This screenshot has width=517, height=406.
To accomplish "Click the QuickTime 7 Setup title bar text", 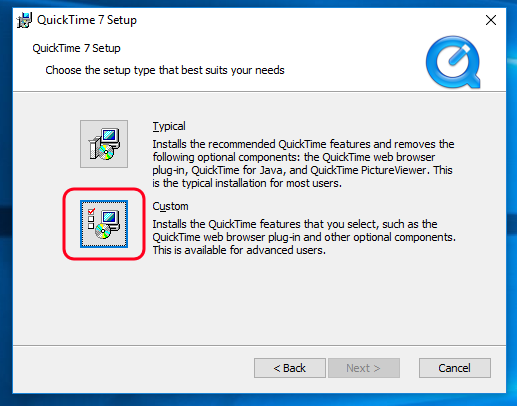I will [87, 20].
